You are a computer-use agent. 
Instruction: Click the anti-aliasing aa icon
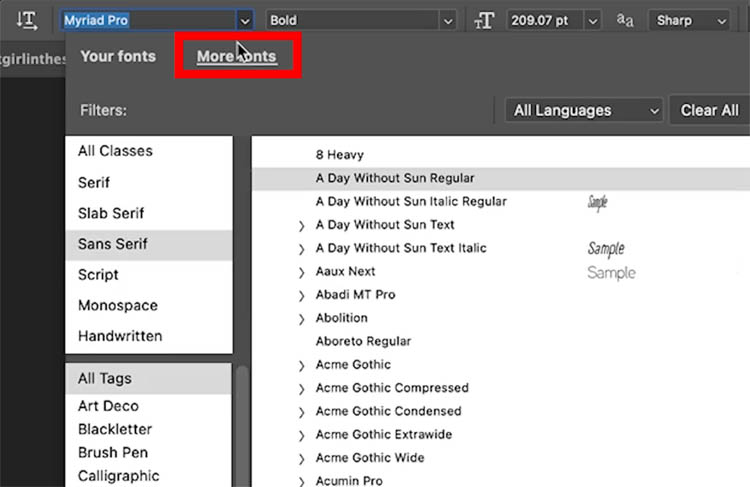click(x=625, y=20)
